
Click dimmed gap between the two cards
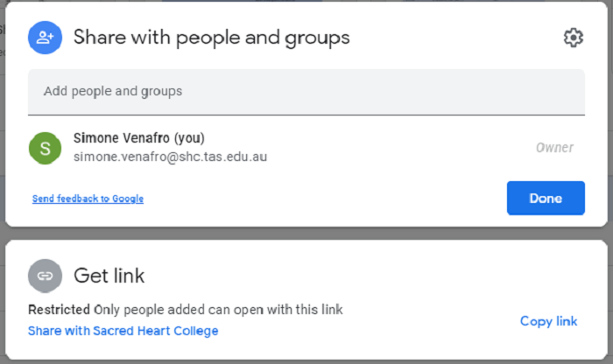coord(306,234)
